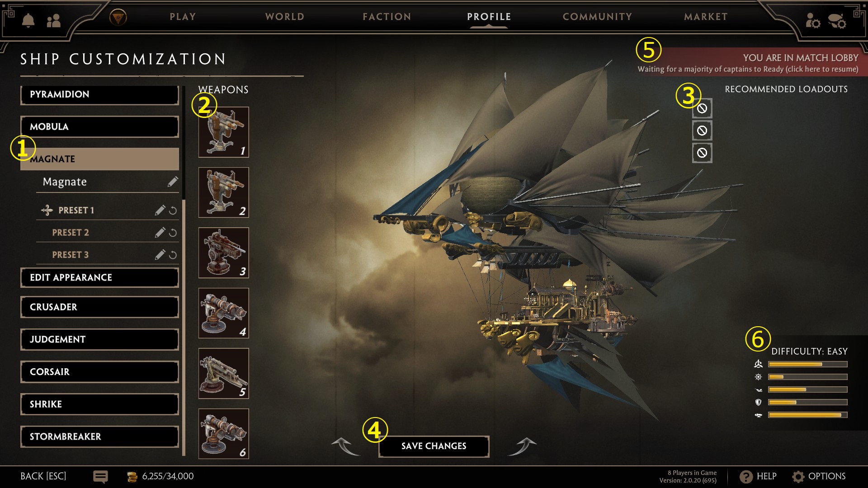Collapse the Magnate ship section
Viewport: 868px width, 488px height.
click(x=99, y=159)
